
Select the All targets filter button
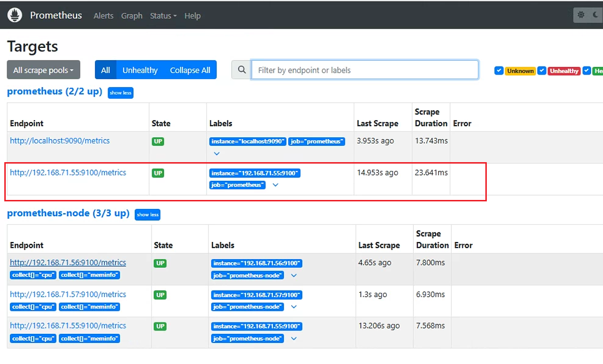[106, 70]
